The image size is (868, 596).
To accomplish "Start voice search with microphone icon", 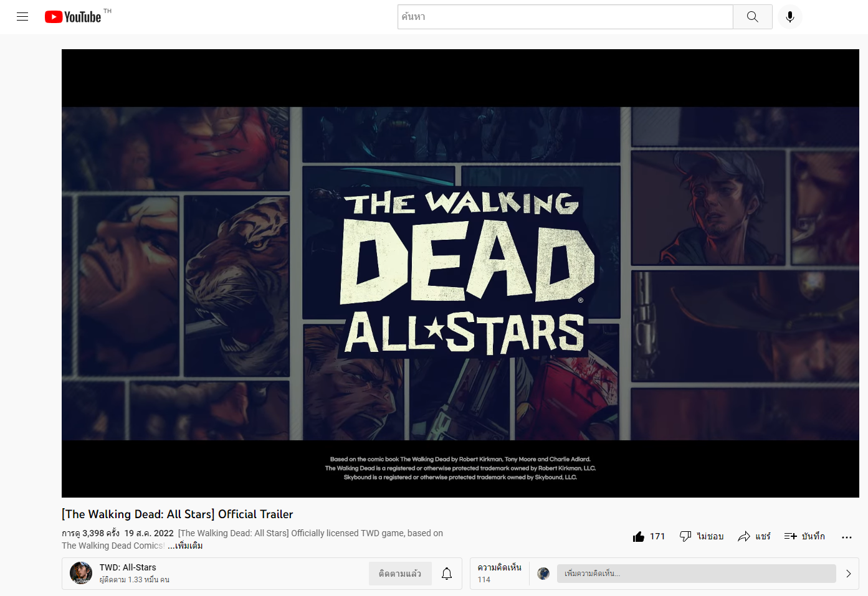I will tap(790, 17).
